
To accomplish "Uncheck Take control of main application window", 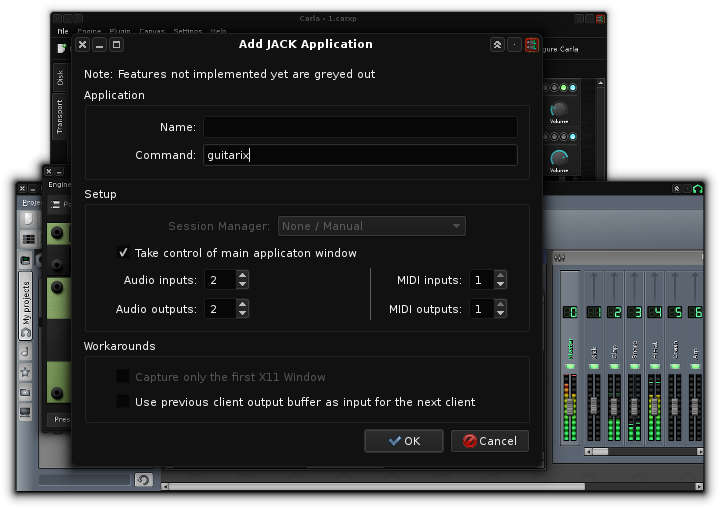I will 123,253.
